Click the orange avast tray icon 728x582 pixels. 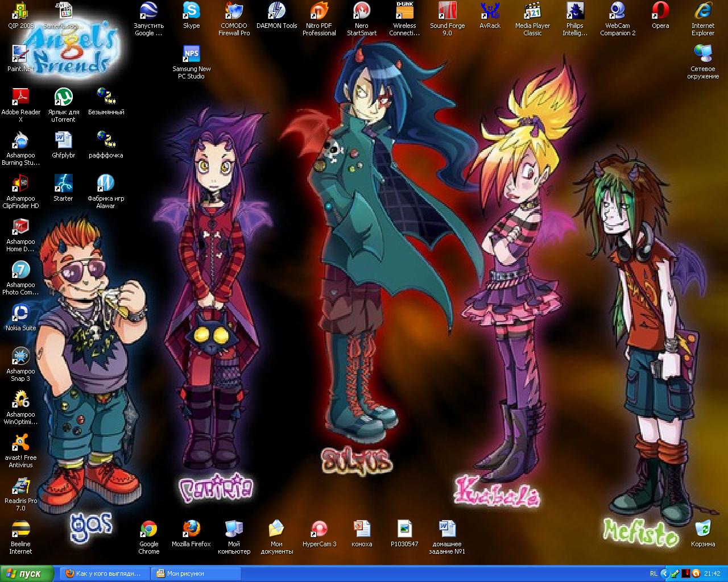tap(696, 573)
